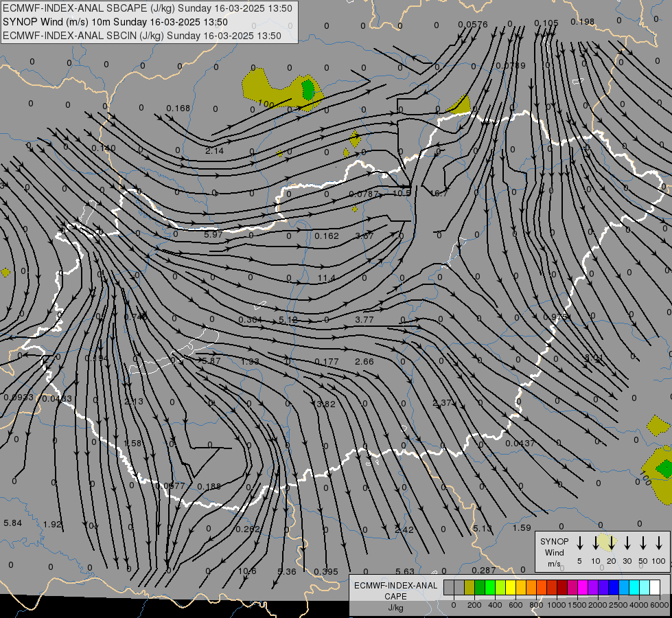Click the 1500 tick label in CAPE legend

pyautogui.click(x=577, y=605)
